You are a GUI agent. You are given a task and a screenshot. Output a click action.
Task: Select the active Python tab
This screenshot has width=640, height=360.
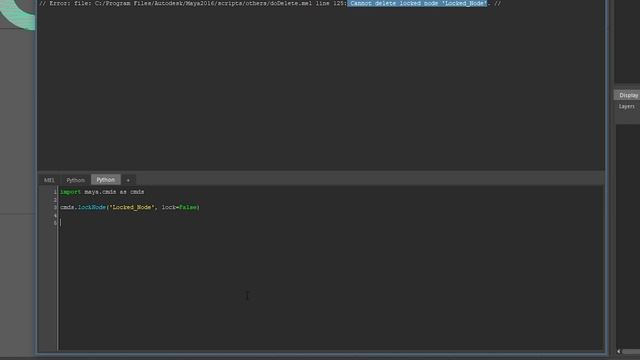coord(106,180)
